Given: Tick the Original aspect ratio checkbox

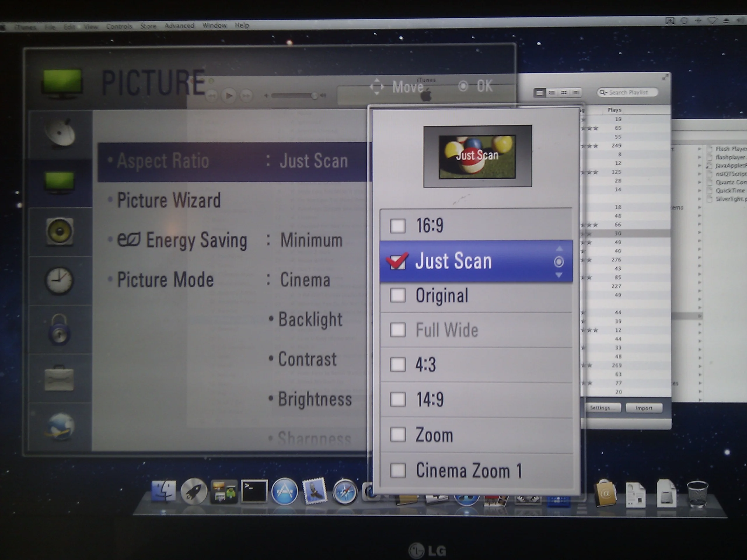Looking at the screenshot, I should pyautogui.click(x=398, y=295).
